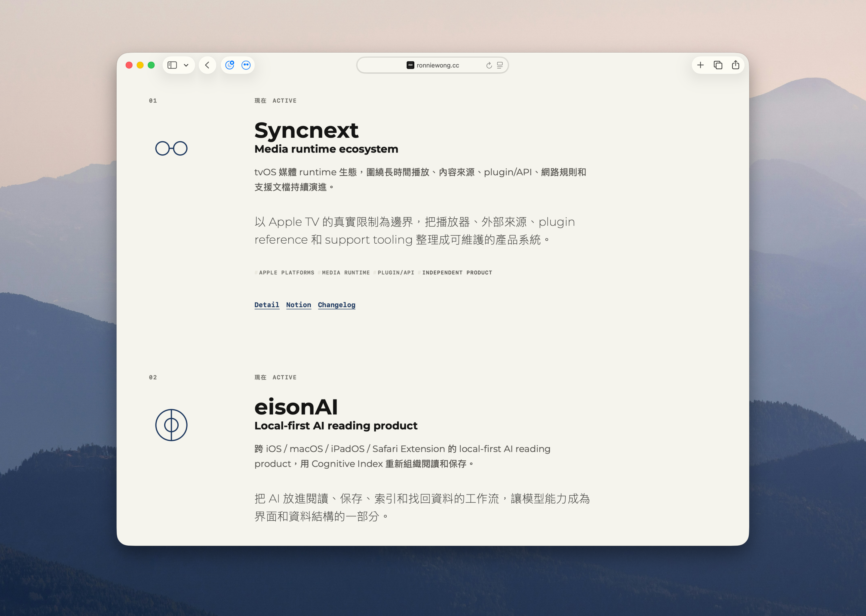866x616 pixels.
Task: Open a new tab with the plus button
Action: pos(700,65)
